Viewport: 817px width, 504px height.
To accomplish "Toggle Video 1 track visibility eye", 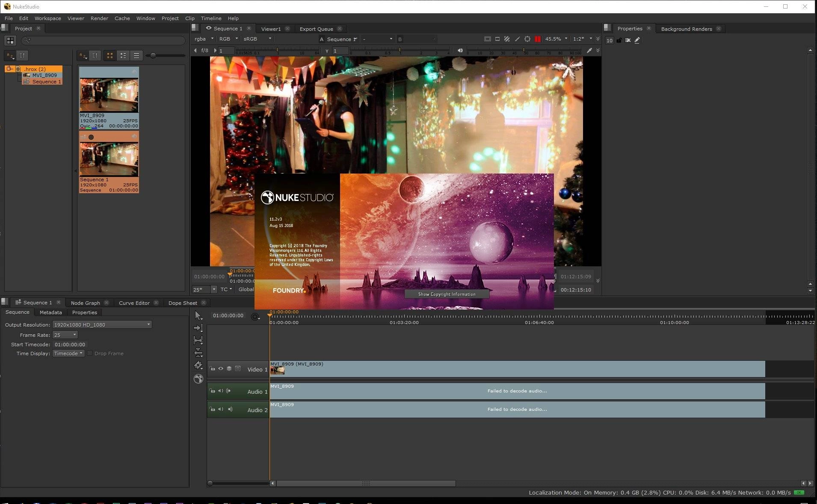I will (221, 368).
